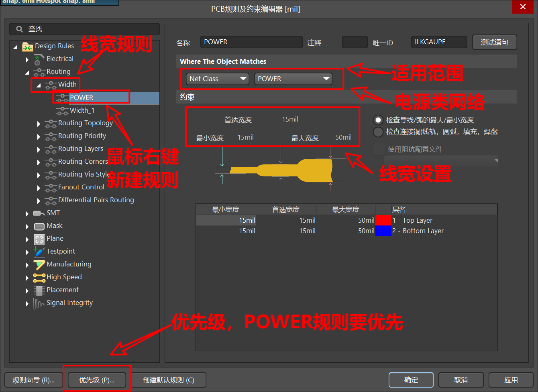Image resolution: width=538 pixels, height=392 pixels.
Task: Click the SMT category icon
Action: 39,213
